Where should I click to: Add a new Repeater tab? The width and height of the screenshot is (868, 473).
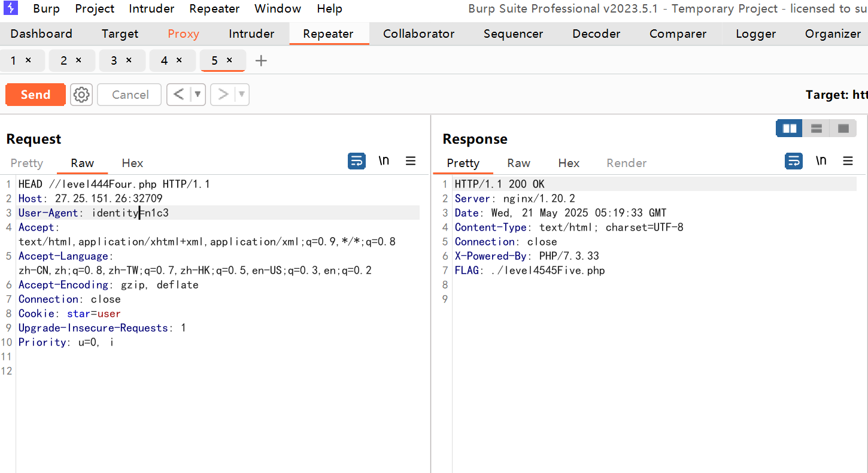(261, 60)
